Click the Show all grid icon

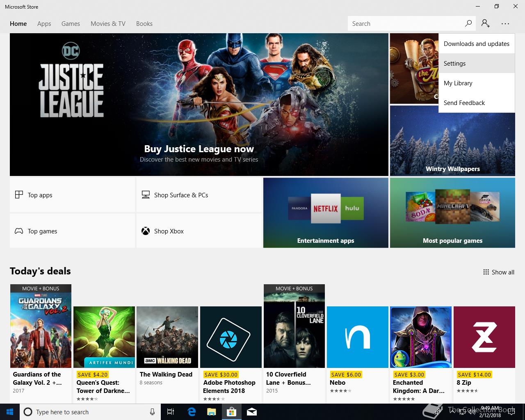click(486, 272)
